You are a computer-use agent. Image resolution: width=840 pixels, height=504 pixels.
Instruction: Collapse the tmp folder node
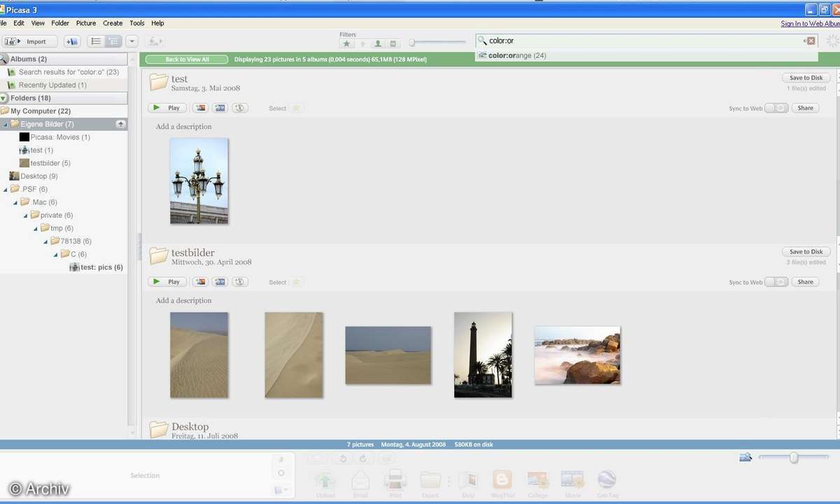pyautogui.click(x=36, y=228)
